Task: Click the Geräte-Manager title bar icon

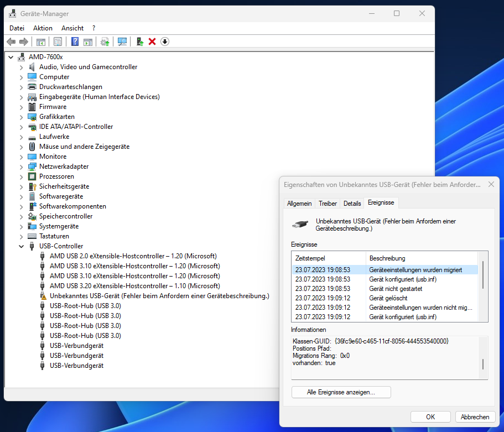Action: click(x=13, y=13)
